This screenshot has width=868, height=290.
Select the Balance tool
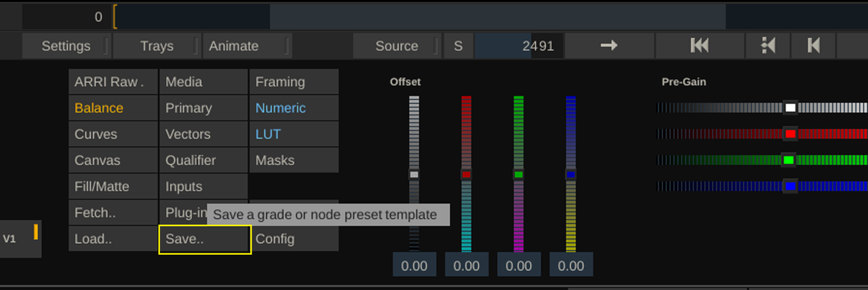113,108
